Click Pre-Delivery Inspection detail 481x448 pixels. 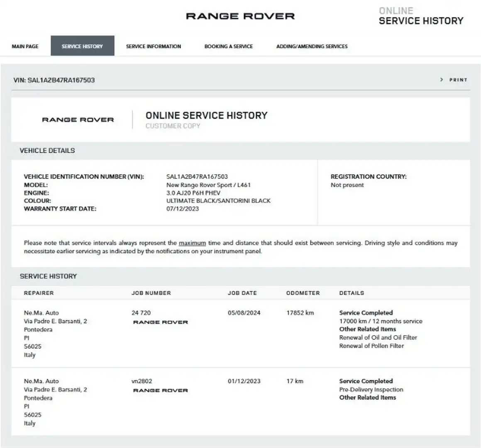click(x=371, y=390)
